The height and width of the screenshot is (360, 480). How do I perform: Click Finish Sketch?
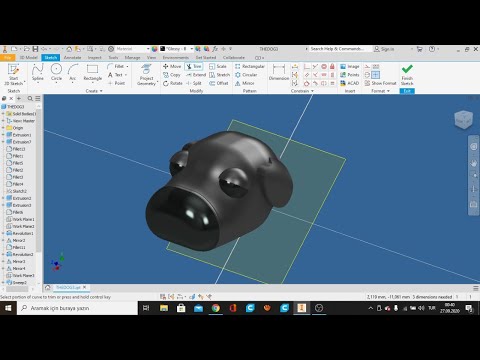pos(407,75)
